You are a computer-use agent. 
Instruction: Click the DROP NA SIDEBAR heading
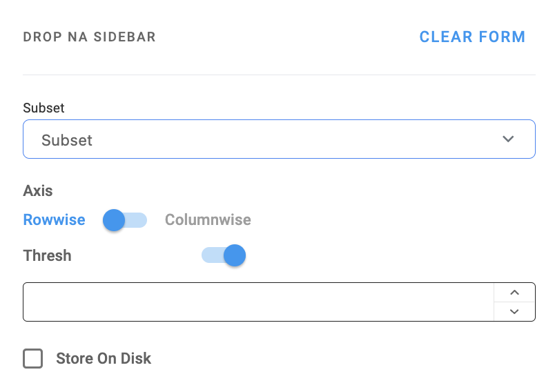(89, 37)
